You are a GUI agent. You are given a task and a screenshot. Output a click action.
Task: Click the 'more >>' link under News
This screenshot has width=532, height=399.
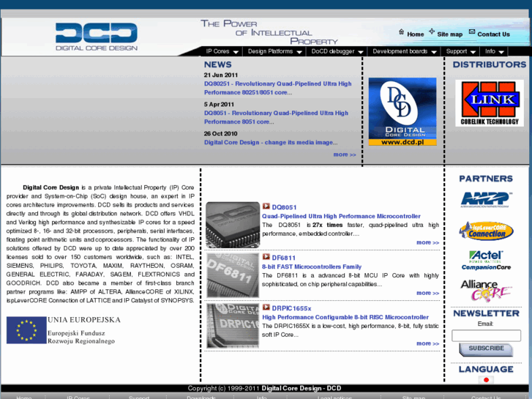tap(345, 154)
